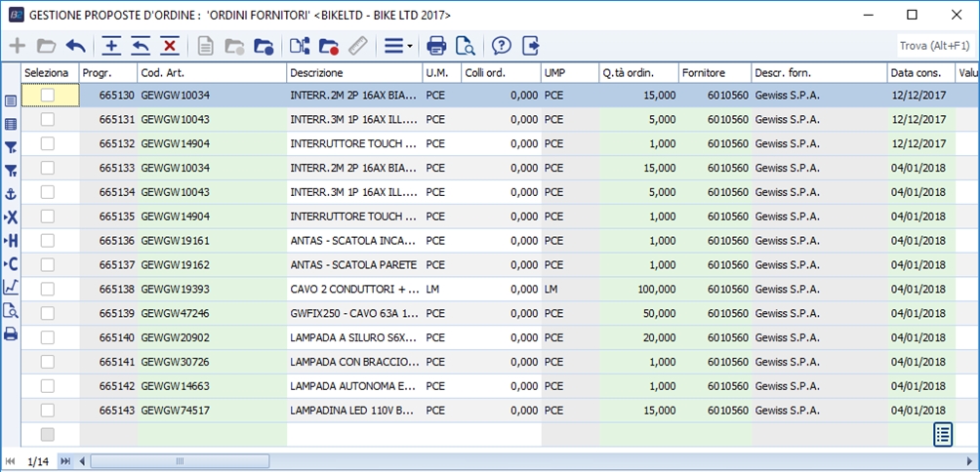
Task: Click the insert row plus icon
Action: (111, 46)
